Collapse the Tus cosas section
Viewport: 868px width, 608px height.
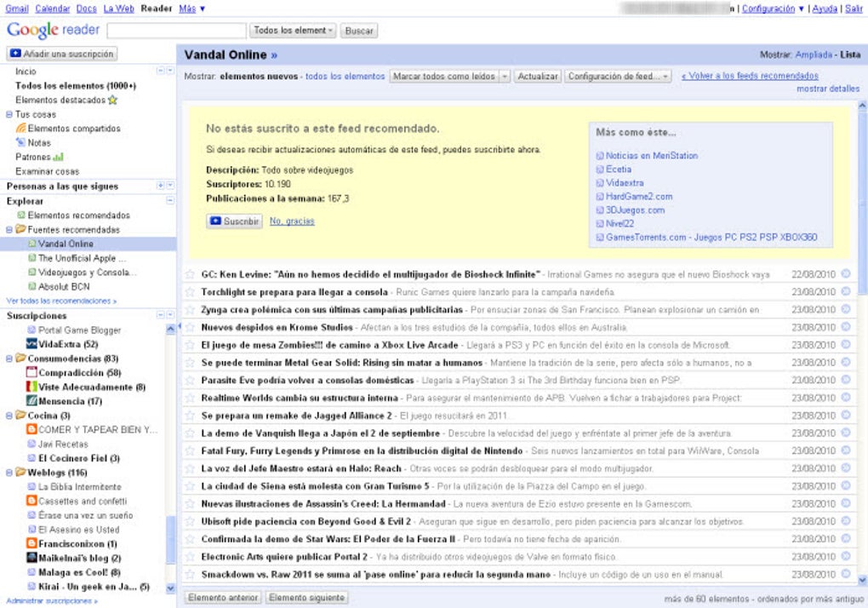coord(9,114)
